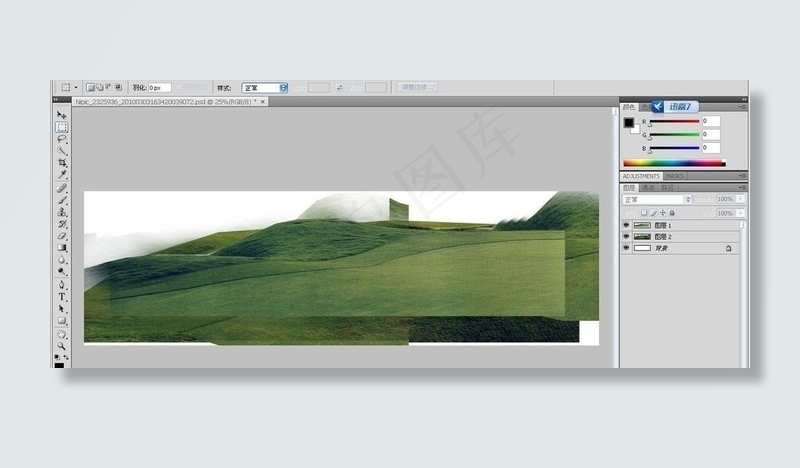Switch to the 路径 paths tab
This screenshot has height=468, width=800.
[667, 187]
